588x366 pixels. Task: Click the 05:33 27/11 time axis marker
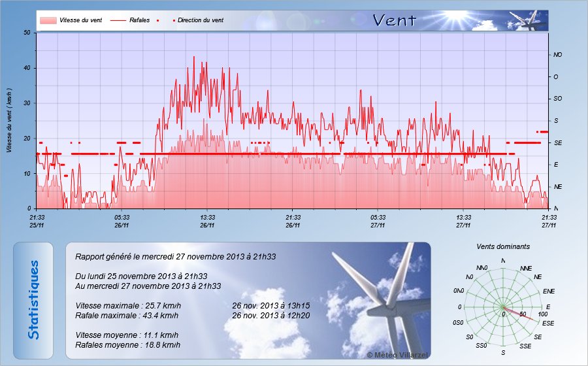point(378,220)
